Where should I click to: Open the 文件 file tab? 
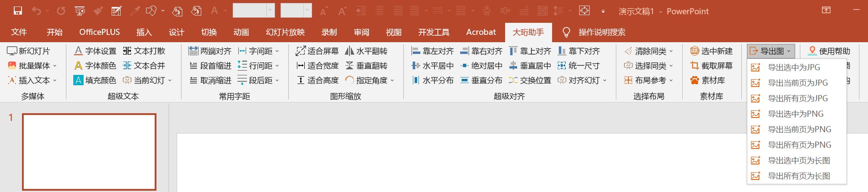(19, 32)
